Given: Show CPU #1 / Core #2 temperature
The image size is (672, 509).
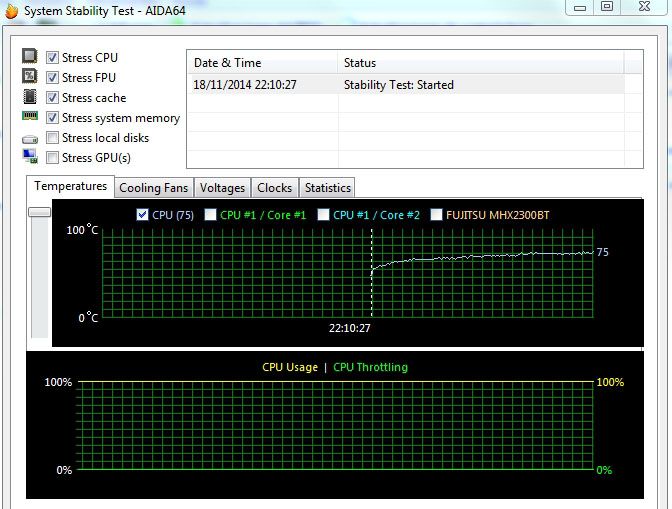Looking at the screenshot, I should 324,215.
